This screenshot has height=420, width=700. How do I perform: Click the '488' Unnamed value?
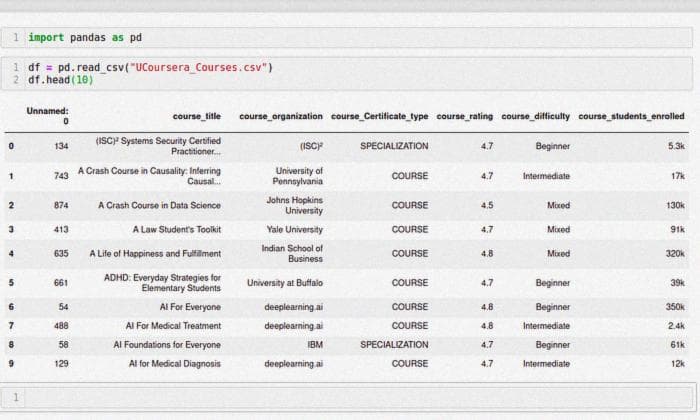click(x=61, y=326)
